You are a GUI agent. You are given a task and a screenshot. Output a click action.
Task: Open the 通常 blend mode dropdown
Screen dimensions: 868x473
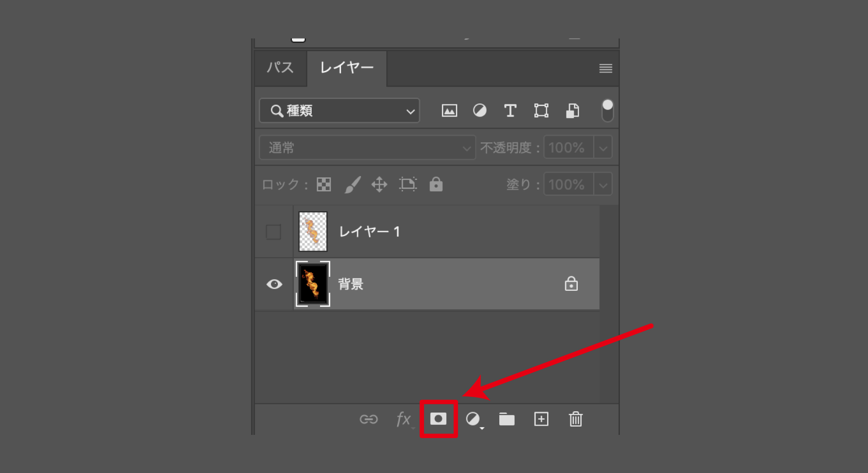click(x=367, y=148)
